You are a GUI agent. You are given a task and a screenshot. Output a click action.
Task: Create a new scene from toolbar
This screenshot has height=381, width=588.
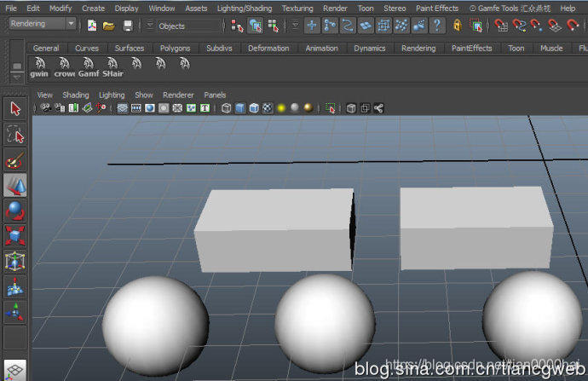pos(92,26)
